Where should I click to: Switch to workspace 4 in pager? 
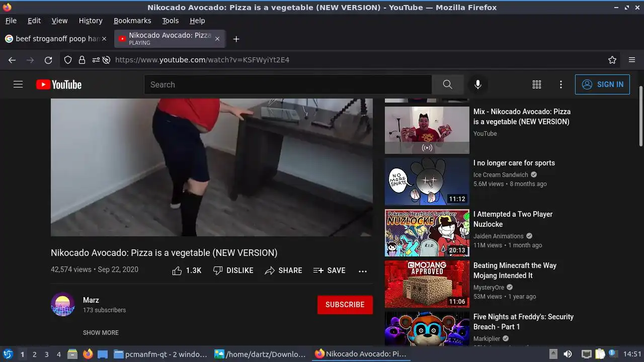[x=58, y=354]
